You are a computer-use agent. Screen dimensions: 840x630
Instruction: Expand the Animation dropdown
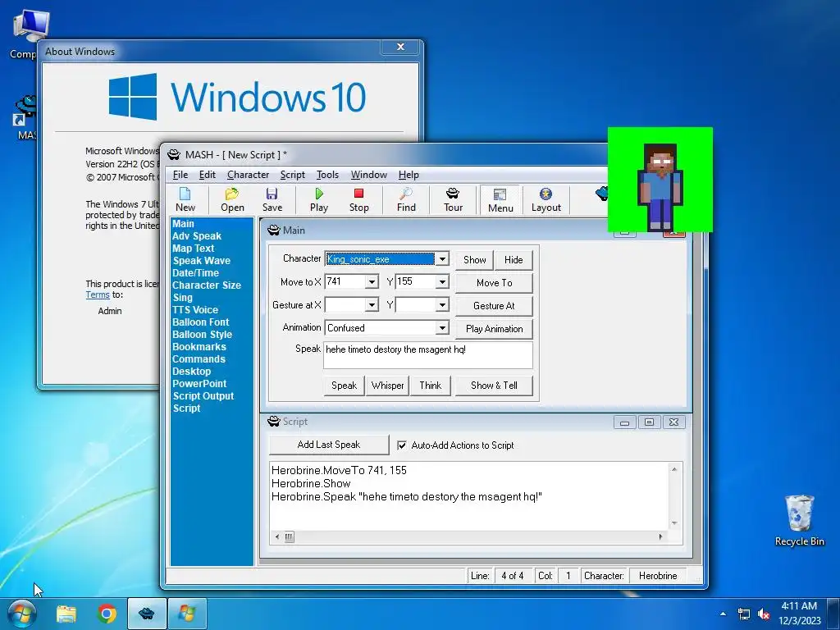[442, 328]
